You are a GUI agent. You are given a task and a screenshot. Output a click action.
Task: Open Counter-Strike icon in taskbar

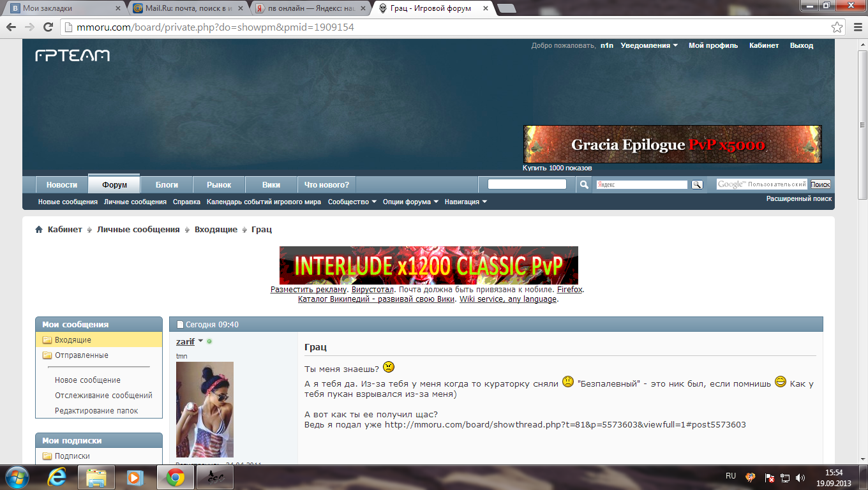[215, 477]
